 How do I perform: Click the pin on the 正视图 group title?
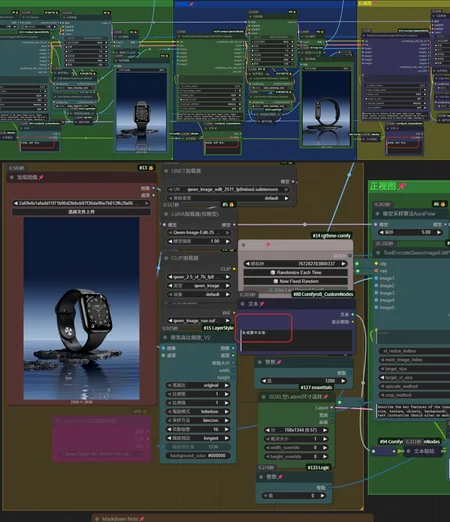point(402,186)
